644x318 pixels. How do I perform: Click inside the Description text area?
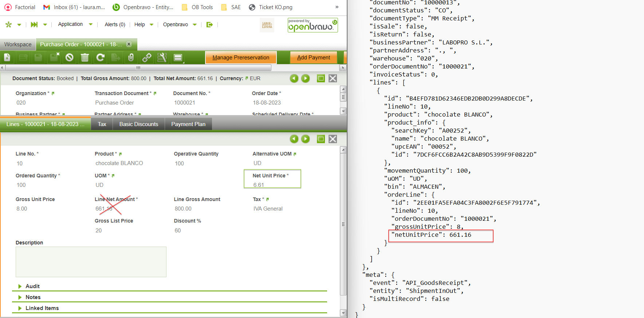[91, 262]
